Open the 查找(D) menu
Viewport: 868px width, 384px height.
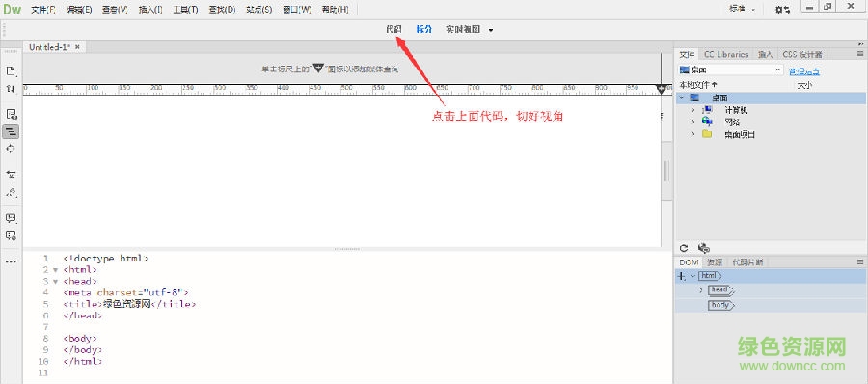[x=222, y=10]
